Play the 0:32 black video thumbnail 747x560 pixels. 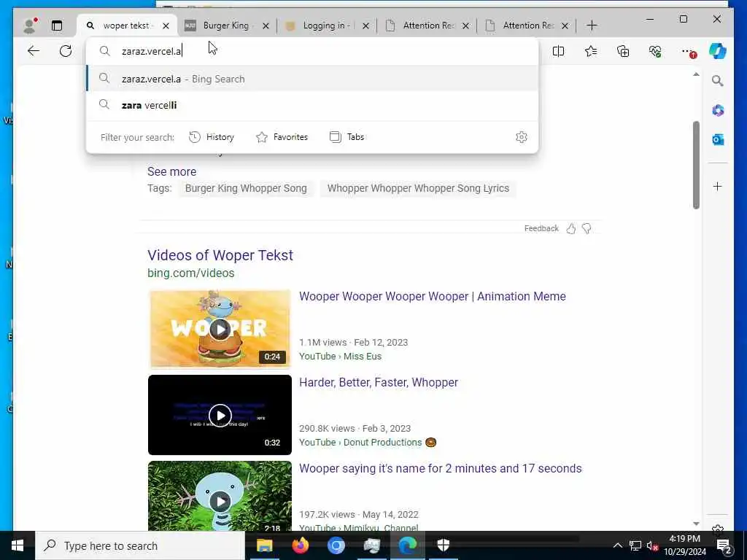click(220, 415)
